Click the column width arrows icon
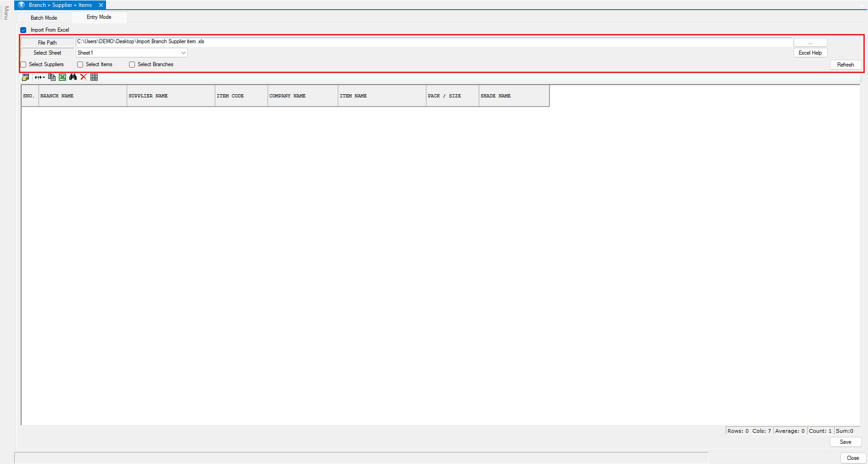The image size is (868, 464). (x=39, y=77)
